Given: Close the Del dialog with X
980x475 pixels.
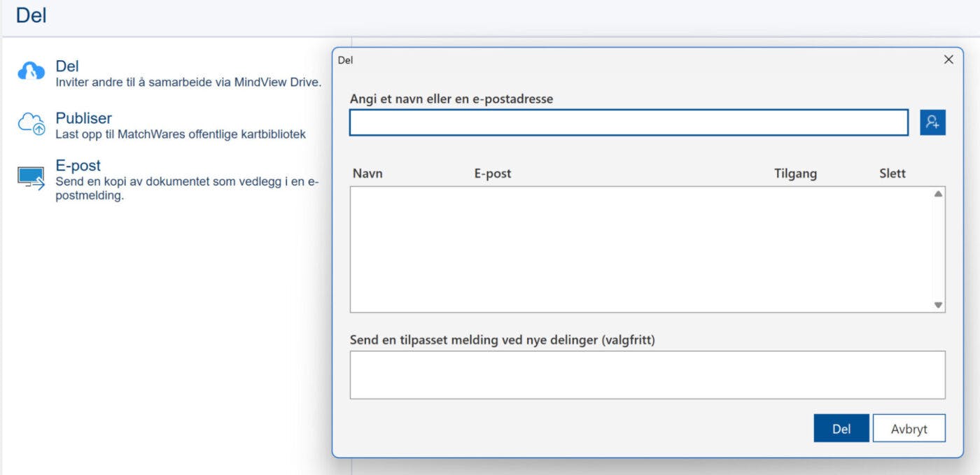Looking at the screenshot, I should [x=948, y=60].
